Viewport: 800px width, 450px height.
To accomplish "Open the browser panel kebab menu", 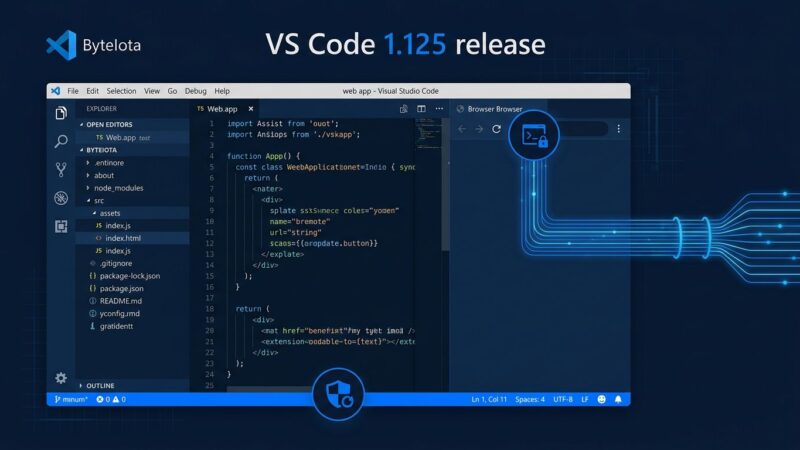I will [618, 129].
